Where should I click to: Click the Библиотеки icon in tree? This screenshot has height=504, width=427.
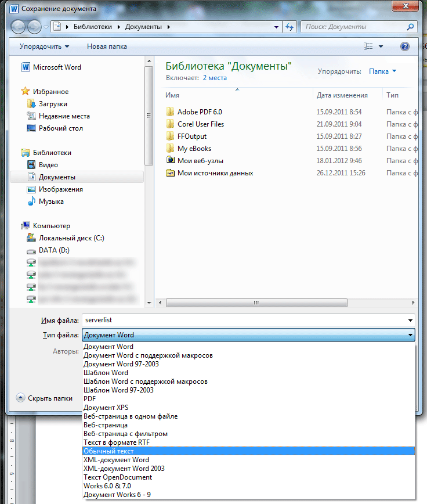tap(26, 152)
